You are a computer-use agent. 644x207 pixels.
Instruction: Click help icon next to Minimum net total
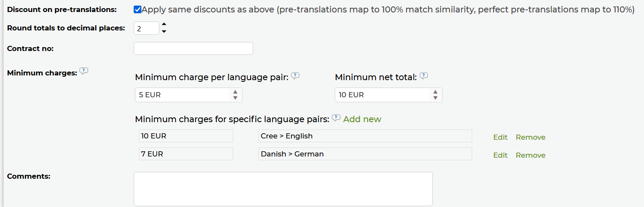[424, 76]
